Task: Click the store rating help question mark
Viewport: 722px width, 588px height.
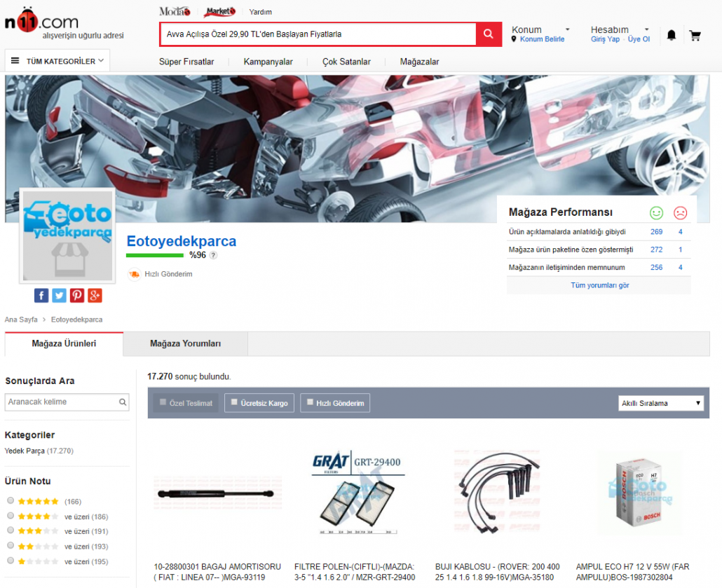Action: point(213,256)
